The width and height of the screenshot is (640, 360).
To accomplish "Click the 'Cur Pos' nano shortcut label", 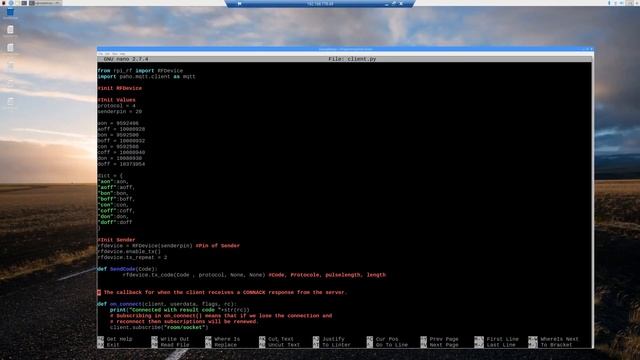I will click(387, 339).
